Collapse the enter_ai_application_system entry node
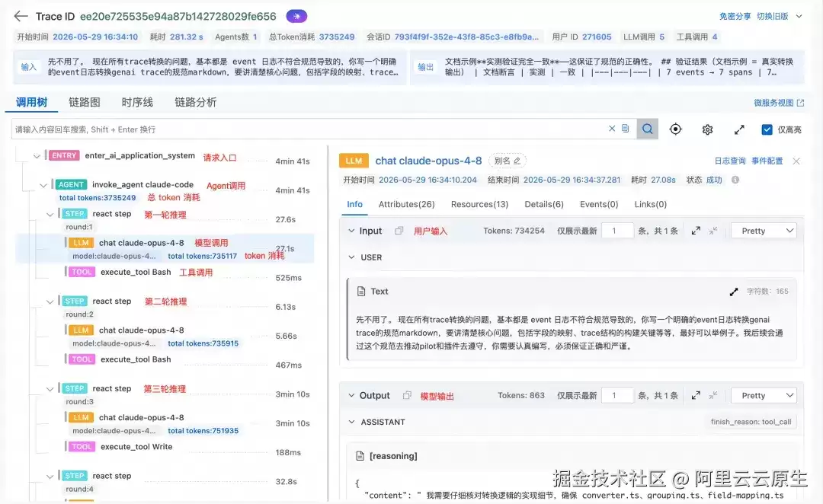Image resolution: width=823 pixels, height=504 pixels. coord(37,156)
